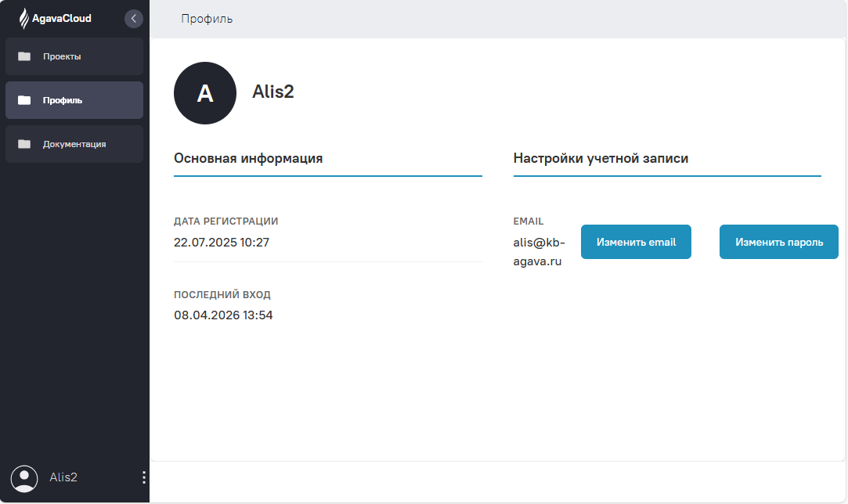Image resolution: width=848 pixels, height=504 pixels.
Task: Select the Профиль sidebar item
Action: click(x=74, y=100)
